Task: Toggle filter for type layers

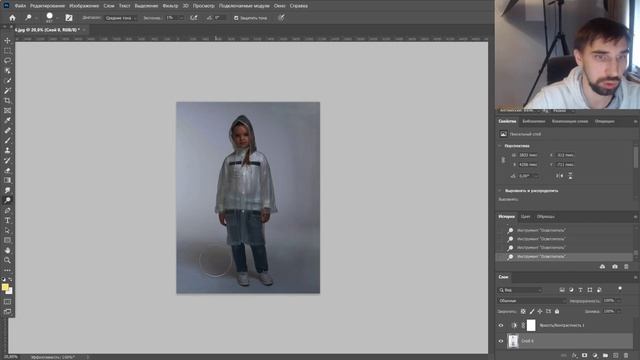Action: tap(580, 290)
